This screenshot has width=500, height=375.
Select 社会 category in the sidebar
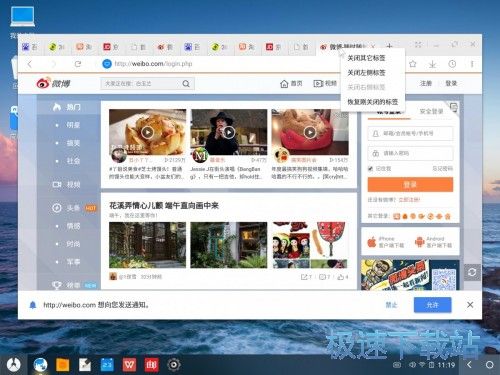pyautogui.click(x=73, y=161)
